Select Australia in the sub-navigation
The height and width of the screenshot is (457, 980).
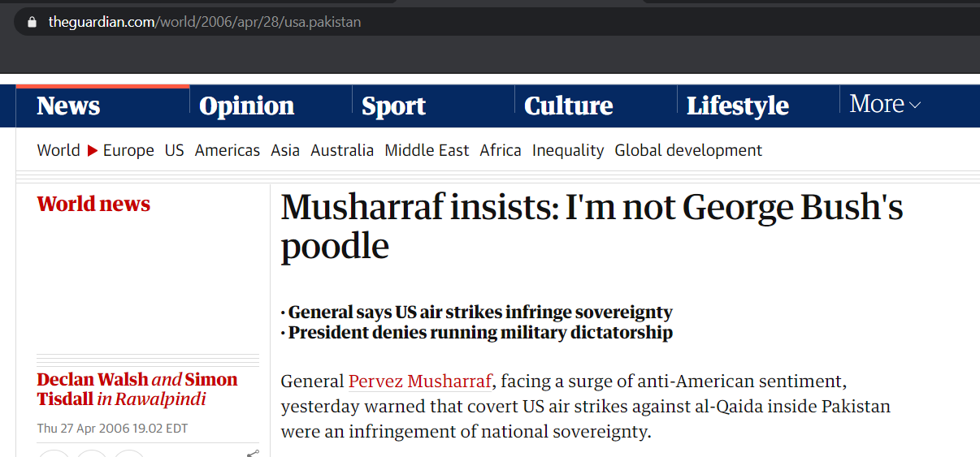tap(342, 150)
